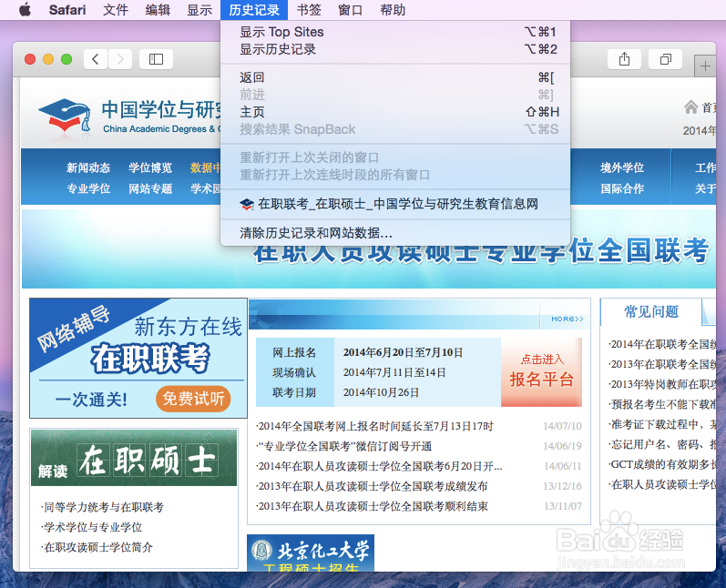Open news 2014年在职人员攻读硕士学位全国联考6月20日开
The image size is (726, 588).
coord(380,466)
